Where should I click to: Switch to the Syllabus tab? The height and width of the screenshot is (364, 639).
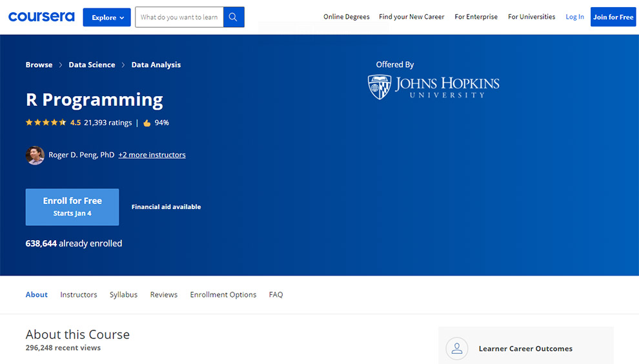(x=123, y=295)
